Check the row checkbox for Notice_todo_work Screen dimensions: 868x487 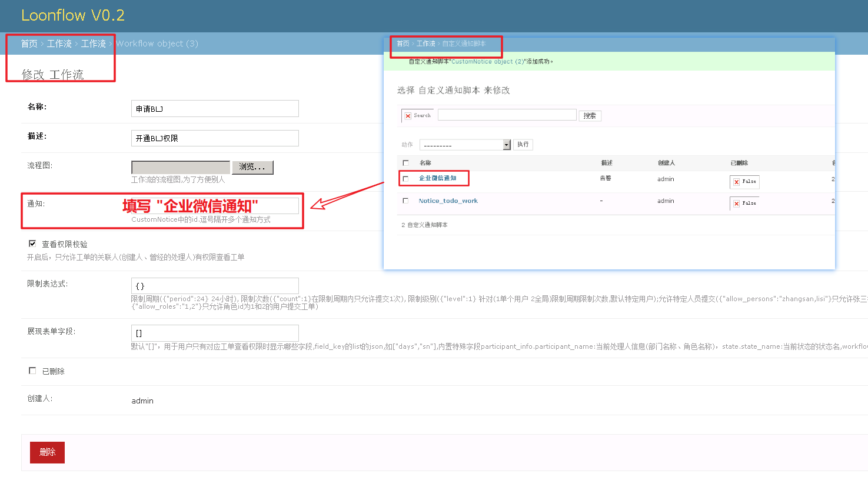pyautogui.click(x=404, y=201)
